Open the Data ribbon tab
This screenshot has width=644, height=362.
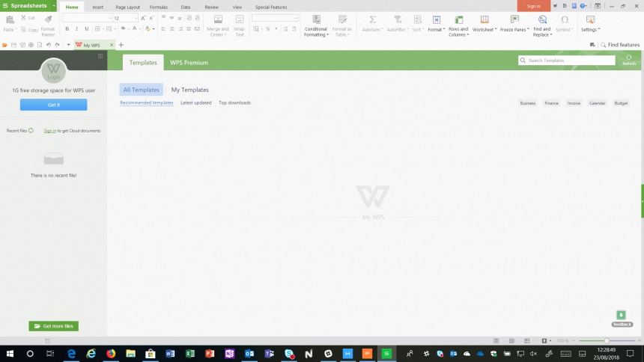[x=186, y=7]
